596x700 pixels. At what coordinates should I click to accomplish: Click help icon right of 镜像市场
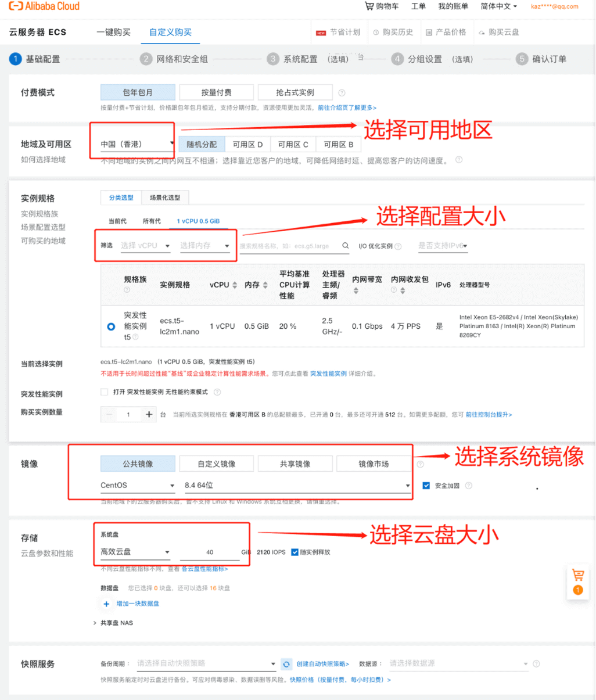point(420,464)
